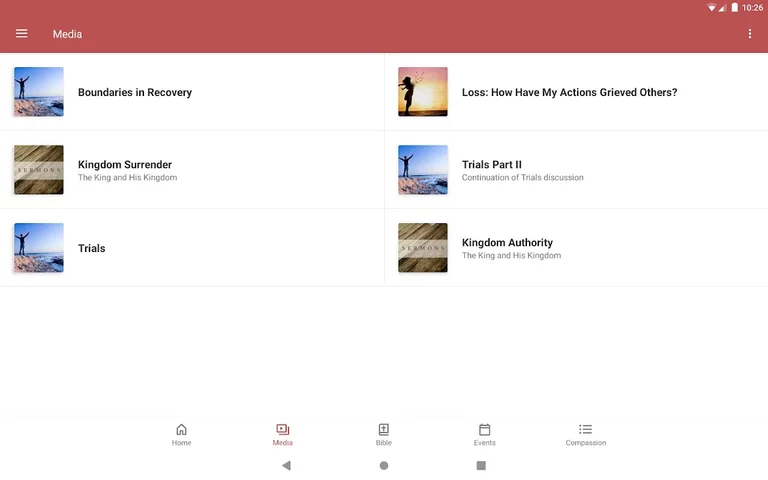Open the Bible tab icon

click(x=383, y=429)
